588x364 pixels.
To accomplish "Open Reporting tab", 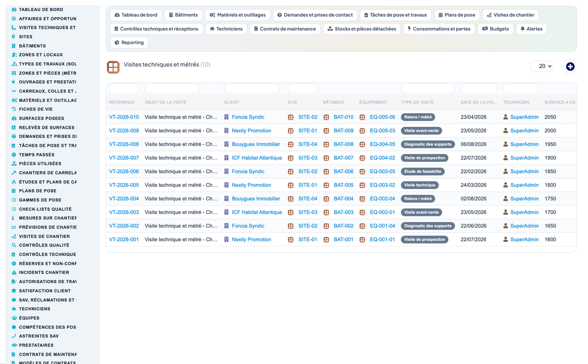I will pyautogui.click(x=129, y=43).
